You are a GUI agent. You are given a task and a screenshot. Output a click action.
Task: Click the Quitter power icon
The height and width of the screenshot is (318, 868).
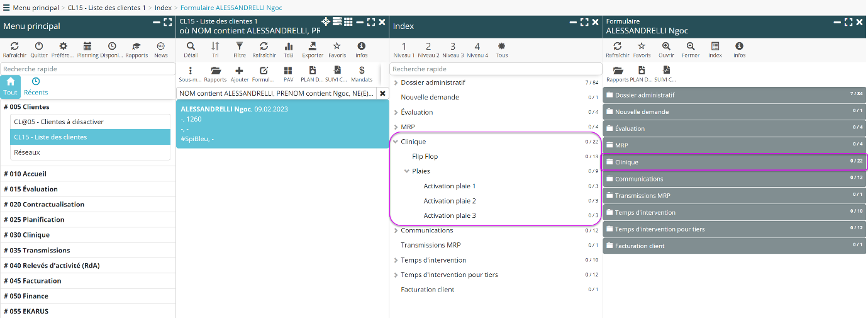click(x=39, y=47)
